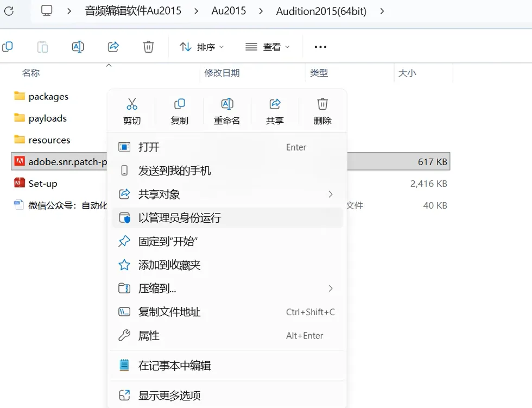Choose 打开 from context menu

pyautogui.click(x=227, y=147)
